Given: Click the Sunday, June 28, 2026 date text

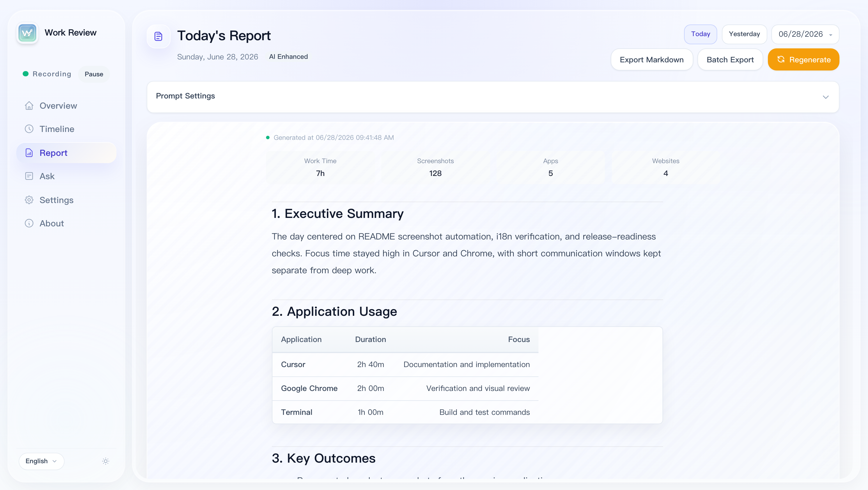Looking at the screenshot, I should pyautogui.click(x=217, y=57).
